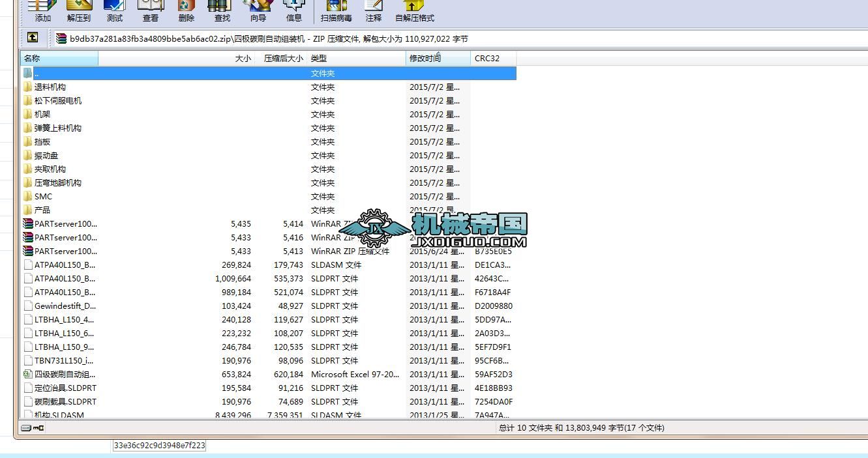
Task: Select the 夹取机构 folder name
Action: coord(50,169)
